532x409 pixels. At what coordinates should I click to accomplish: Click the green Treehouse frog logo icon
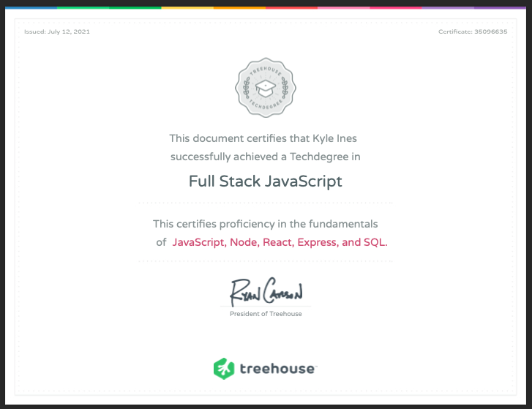224,369
